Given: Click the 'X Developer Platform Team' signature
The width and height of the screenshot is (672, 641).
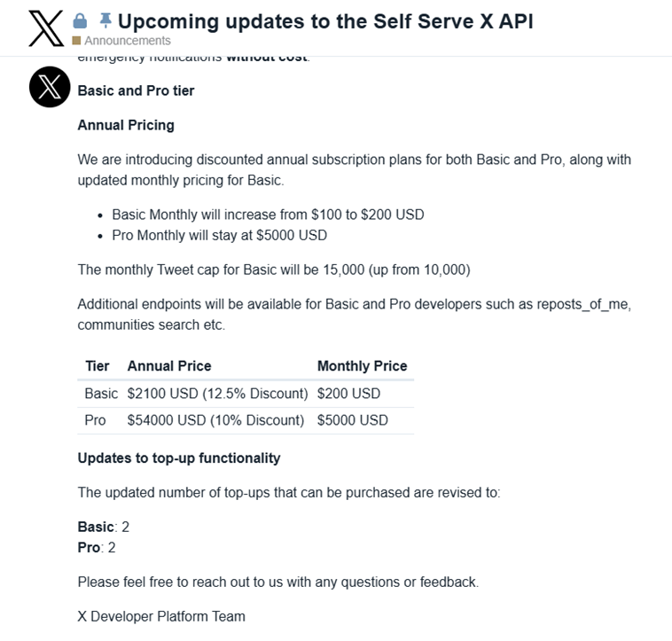Looking at the screenshot, I should click(161, 616).
